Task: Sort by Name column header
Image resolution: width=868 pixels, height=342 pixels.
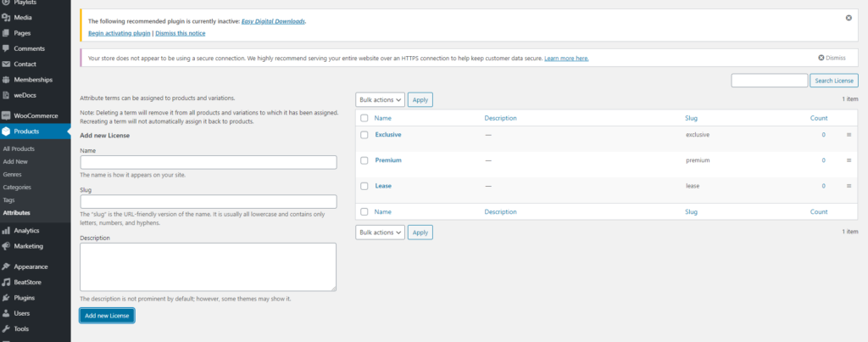Action: click(x=382, y=118)
